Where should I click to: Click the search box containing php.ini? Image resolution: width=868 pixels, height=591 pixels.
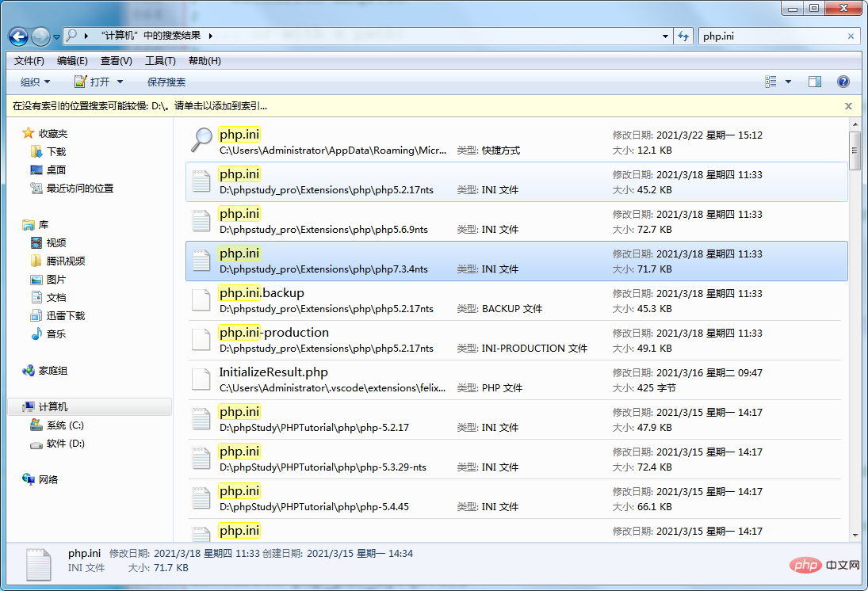pos(772,36)
